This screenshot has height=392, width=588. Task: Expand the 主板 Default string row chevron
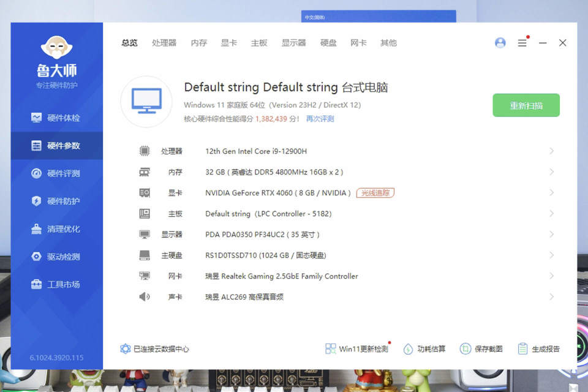tap(551, 213)
